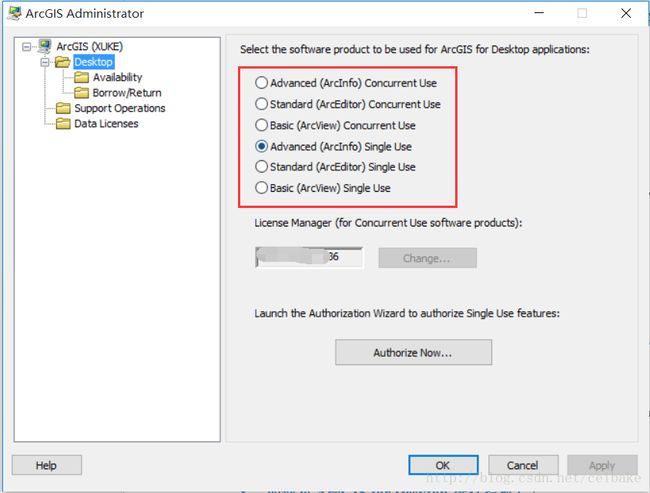Screen dimensions: 650x493
Task: Select Data Licenses folder
Action: click(x=106, y=124)
